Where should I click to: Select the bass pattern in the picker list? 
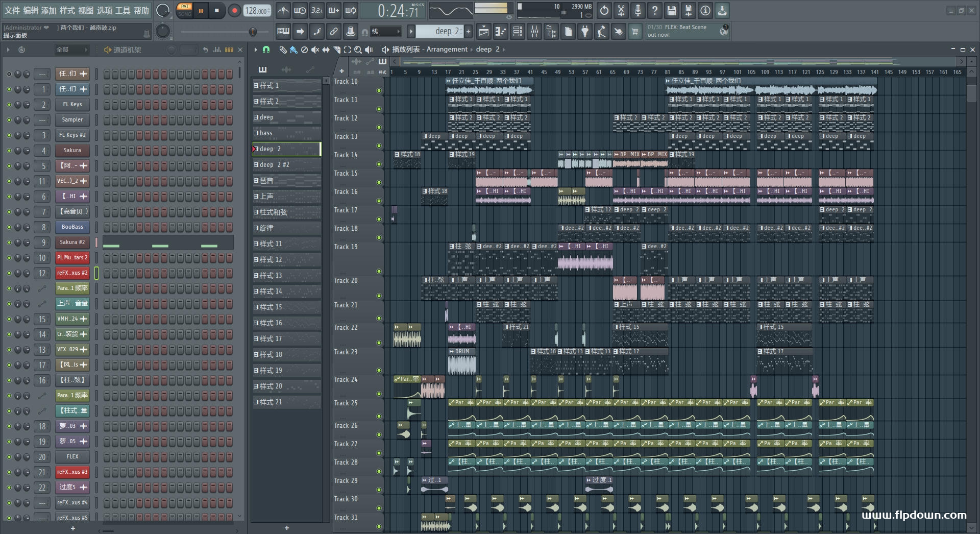pyautogui.click(x=286, y=133)
